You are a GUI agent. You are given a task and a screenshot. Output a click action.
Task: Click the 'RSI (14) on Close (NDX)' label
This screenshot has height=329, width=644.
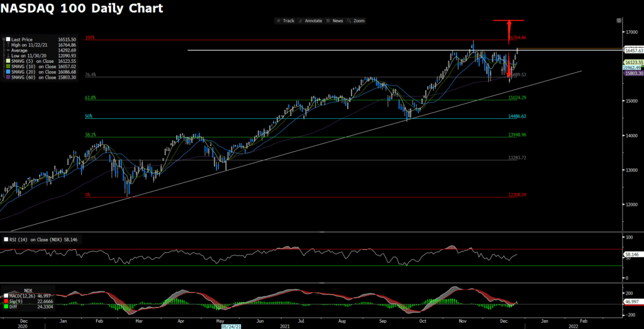[36, 239]
